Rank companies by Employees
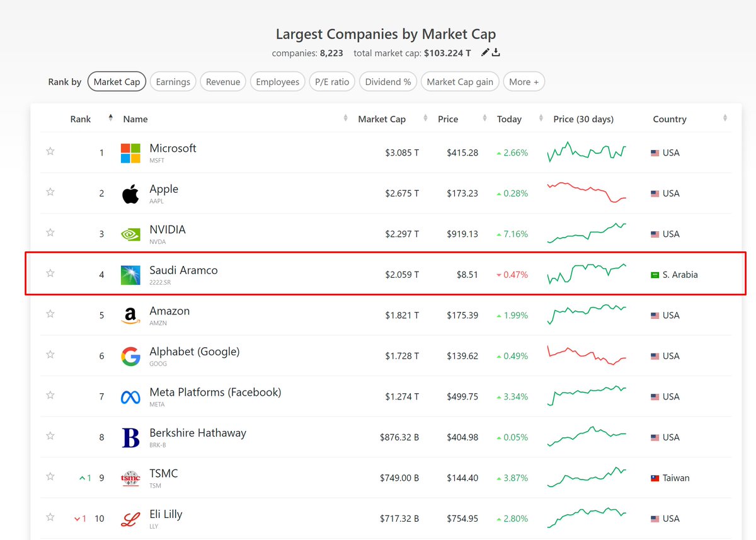756x540 pixels. (x=278, y=82)
